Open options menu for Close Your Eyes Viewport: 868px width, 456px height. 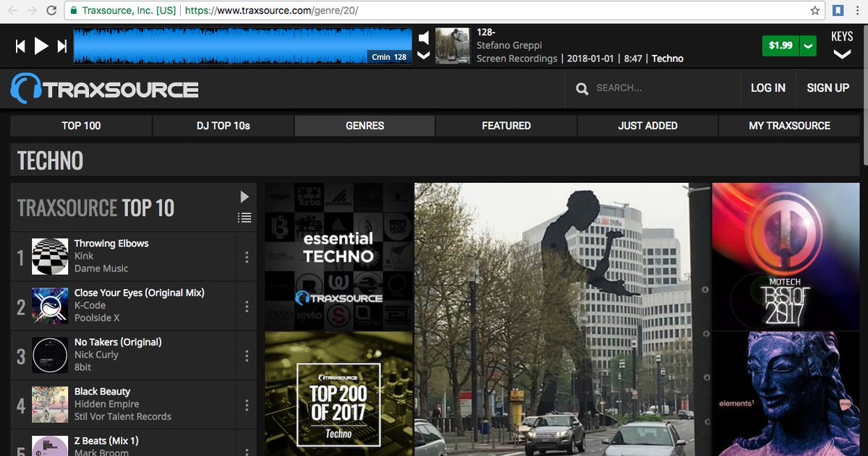247,305
